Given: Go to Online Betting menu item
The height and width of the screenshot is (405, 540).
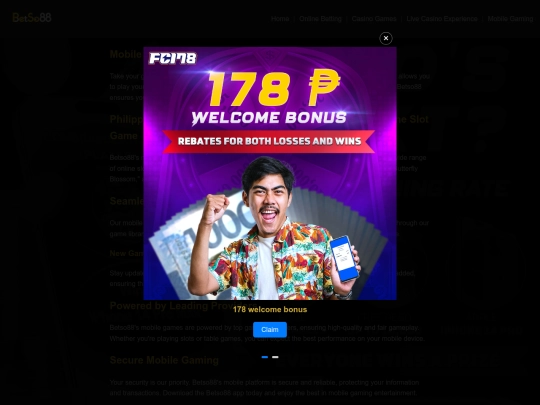Looking at the screenshot, I should [320, 19].
